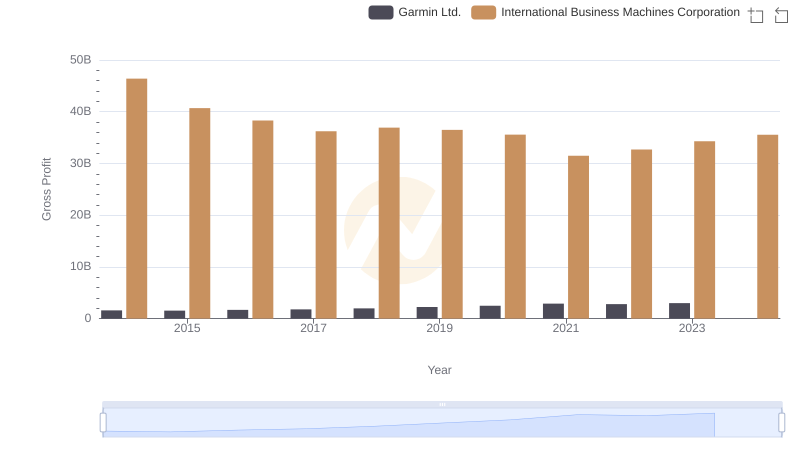Click the IBM bar above 2015 label
This screenshot has height=461, width=800.
click(x=199, y=213)
